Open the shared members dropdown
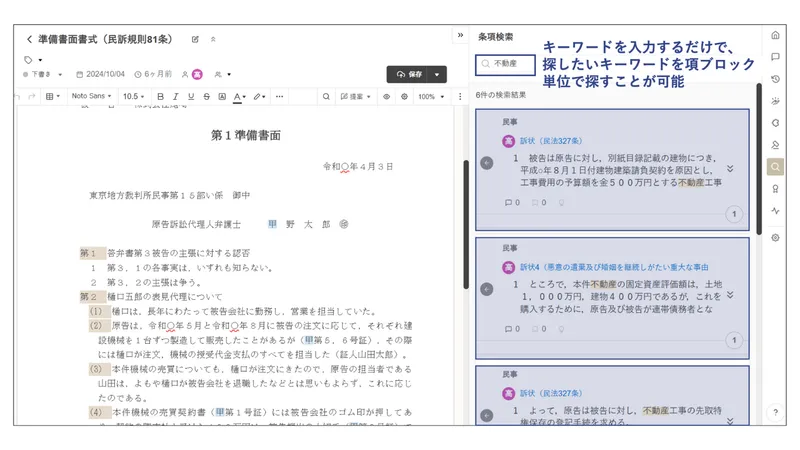800x450 pixels. coord(223,74)
